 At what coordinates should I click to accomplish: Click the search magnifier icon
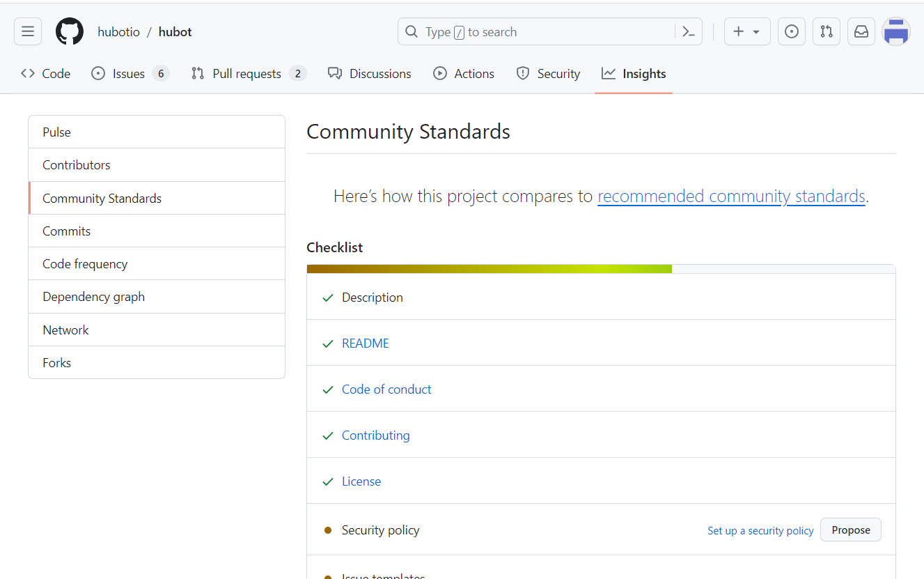(x=412, y=31)
